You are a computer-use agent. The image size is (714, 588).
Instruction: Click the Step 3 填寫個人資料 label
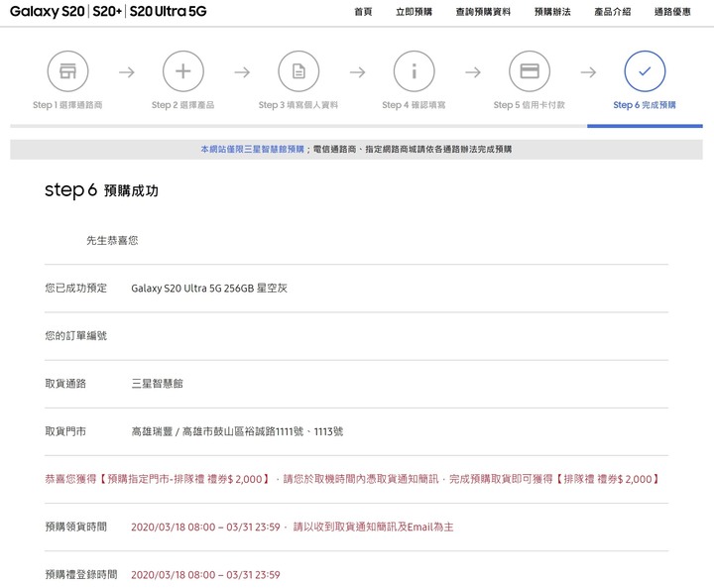pyautogui.click(x=298, y=105)
